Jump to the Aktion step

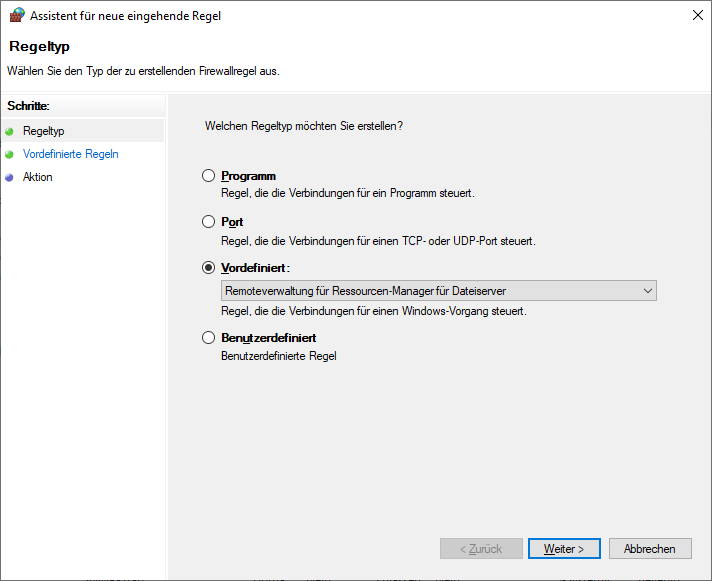point(38,177)
